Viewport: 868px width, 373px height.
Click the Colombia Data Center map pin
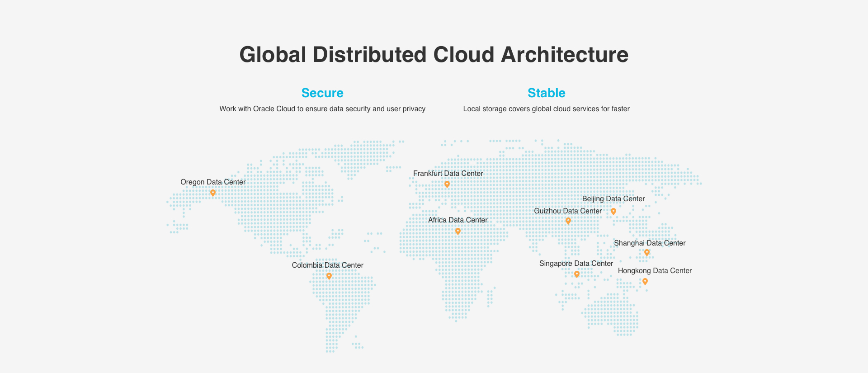pos(329,276)
